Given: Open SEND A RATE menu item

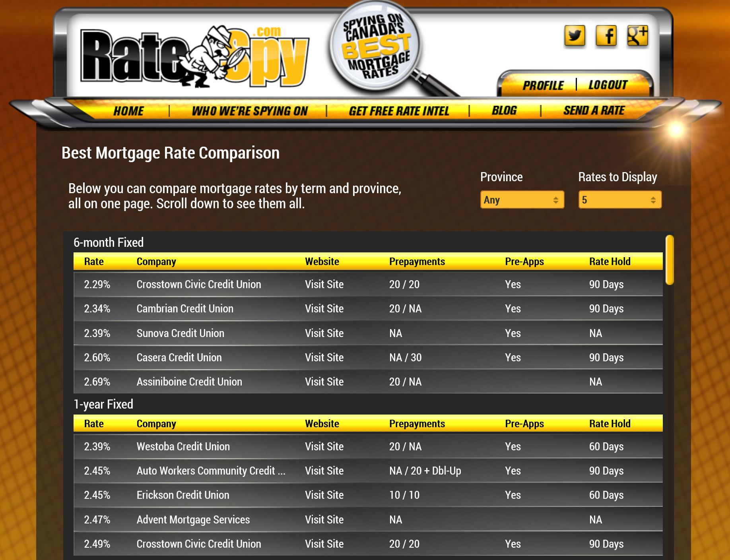Looking at the screenshot, I should 594,110.
